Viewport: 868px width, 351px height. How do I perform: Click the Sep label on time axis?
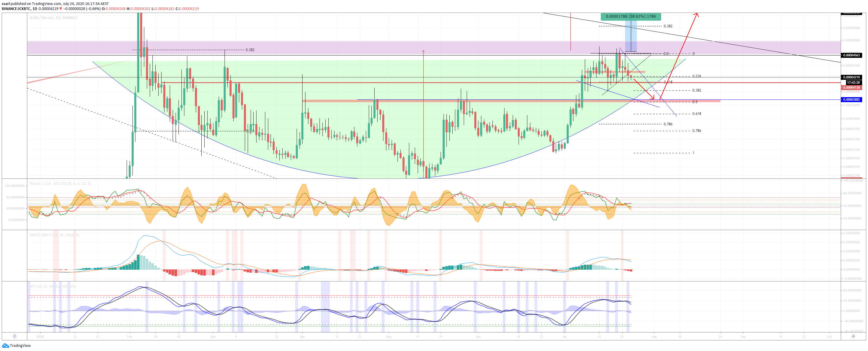[x=743, y=337]
